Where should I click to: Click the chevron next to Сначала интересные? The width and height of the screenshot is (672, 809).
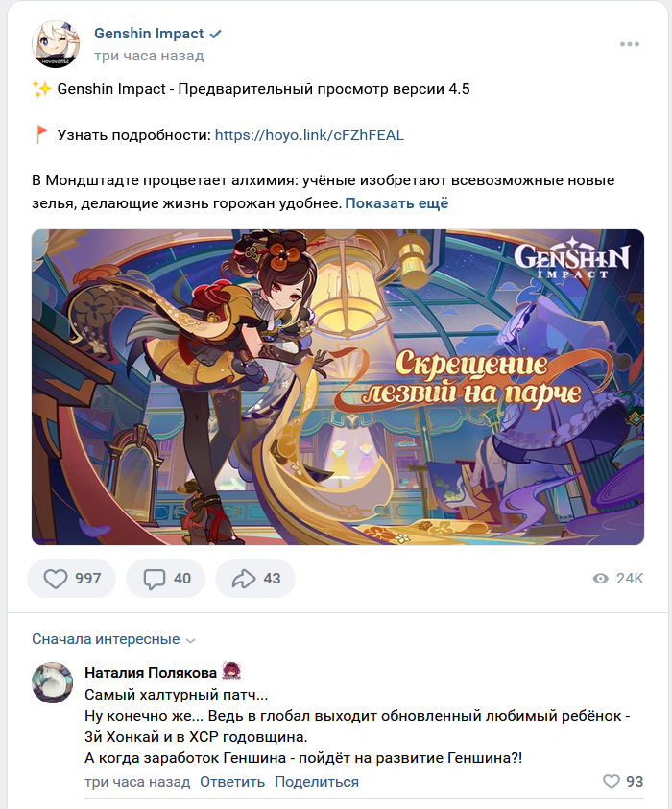pyautogui.click(x=190, y=641)
